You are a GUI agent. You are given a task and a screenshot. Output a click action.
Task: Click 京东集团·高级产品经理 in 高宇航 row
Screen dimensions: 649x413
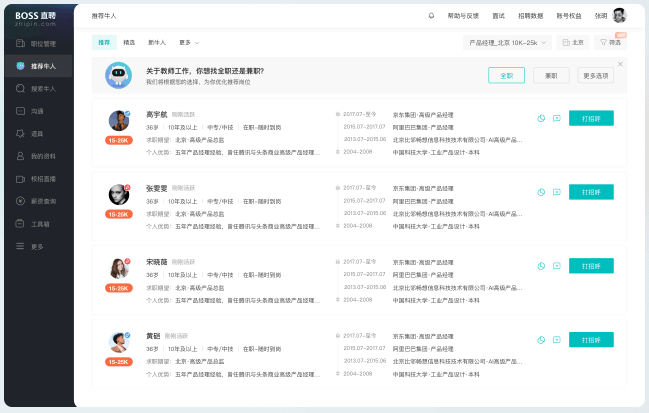tap(423, 115)
